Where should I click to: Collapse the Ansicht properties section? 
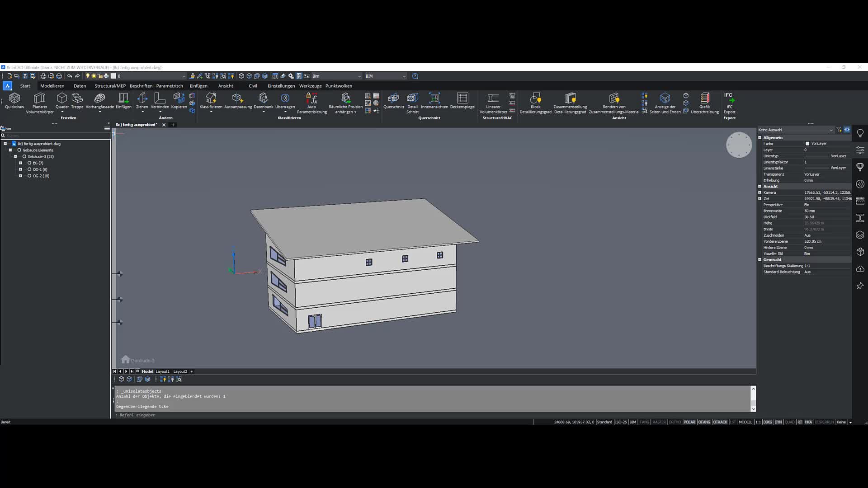coord(760,186)
